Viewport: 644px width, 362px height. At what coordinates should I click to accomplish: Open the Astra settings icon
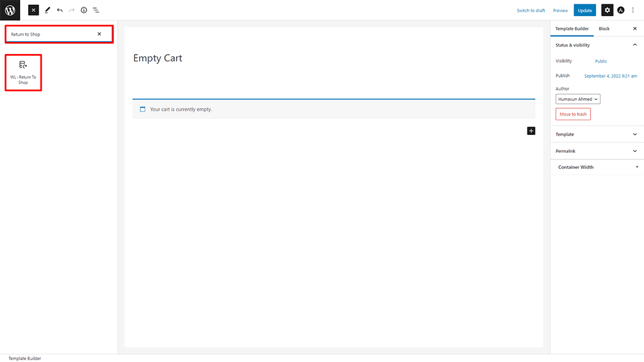pos(621,10)
